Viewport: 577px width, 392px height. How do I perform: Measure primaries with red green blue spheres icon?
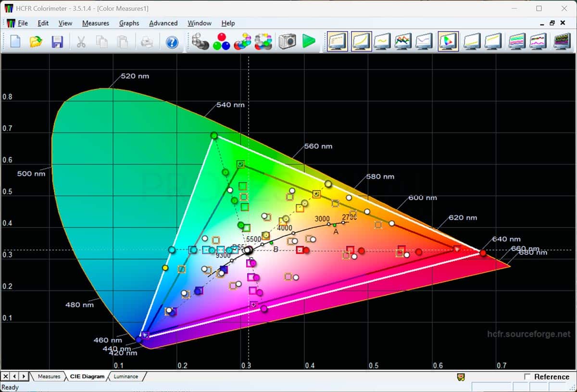[221, 41]
